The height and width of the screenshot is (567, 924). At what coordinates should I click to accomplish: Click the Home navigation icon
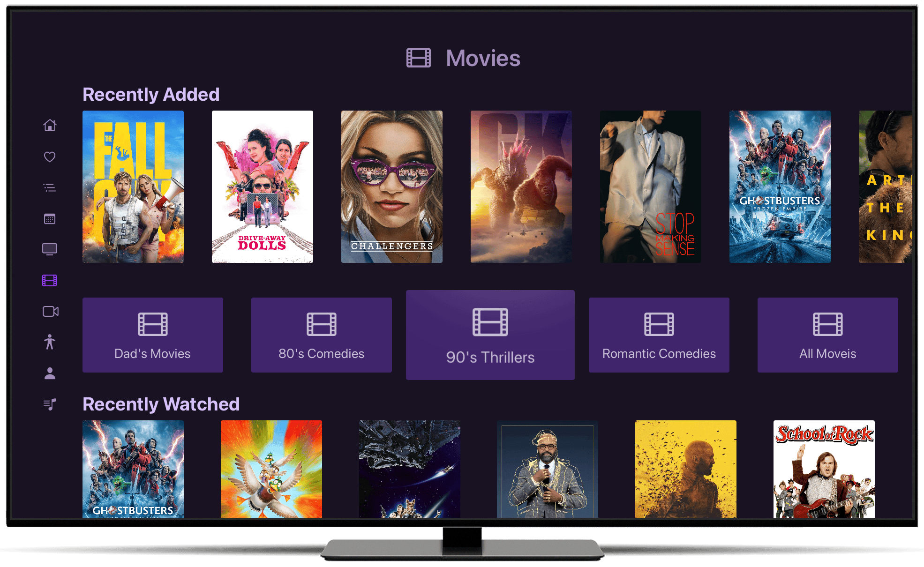(x=51, y=125)
